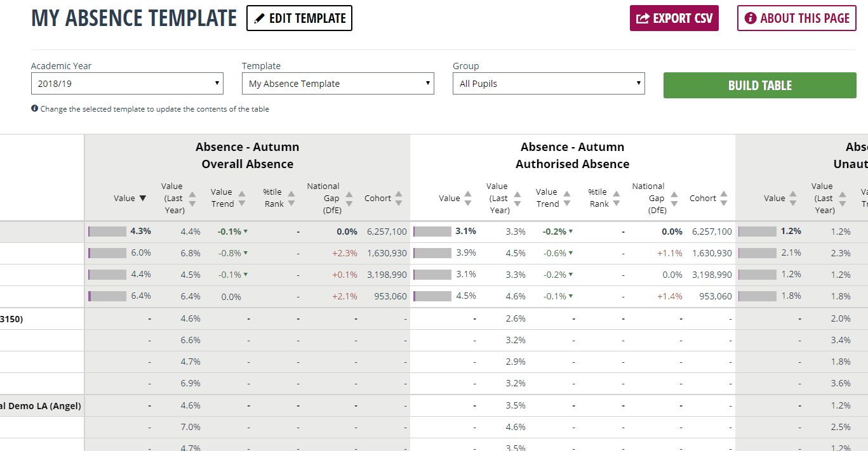Sort Authorised Absence %tile Rank column
This screenshot has height=451, width=868.
pyautogui.click(x=604, y=198)
